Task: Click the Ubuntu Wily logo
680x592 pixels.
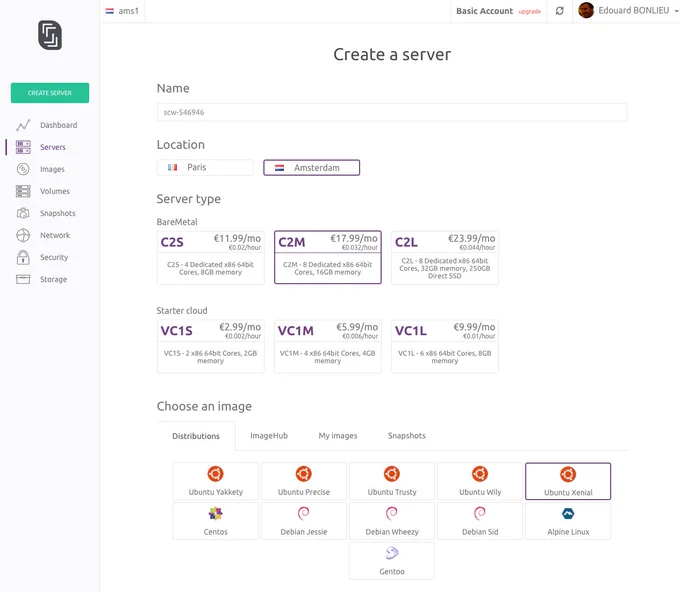Action: 480,474
